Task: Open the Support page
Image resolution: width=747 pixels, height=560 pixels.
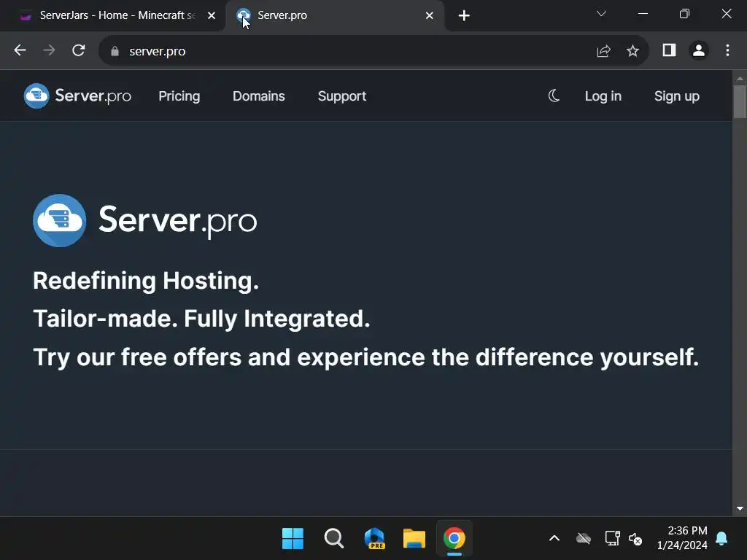Action: click(342, 96)
